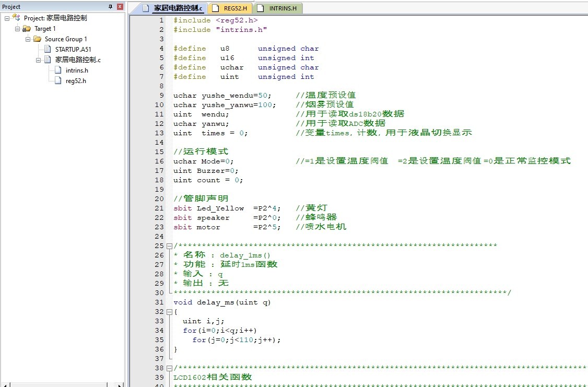The image size is (588, 387).
Task: Click 'LCD1602相关函数' on line 39
Action: [x=213, y=377]
